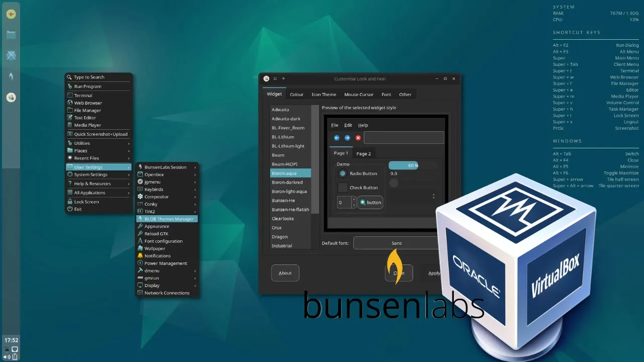Switch to the Other tab
Screen dimensions: 644x362
tap(405, 95)
